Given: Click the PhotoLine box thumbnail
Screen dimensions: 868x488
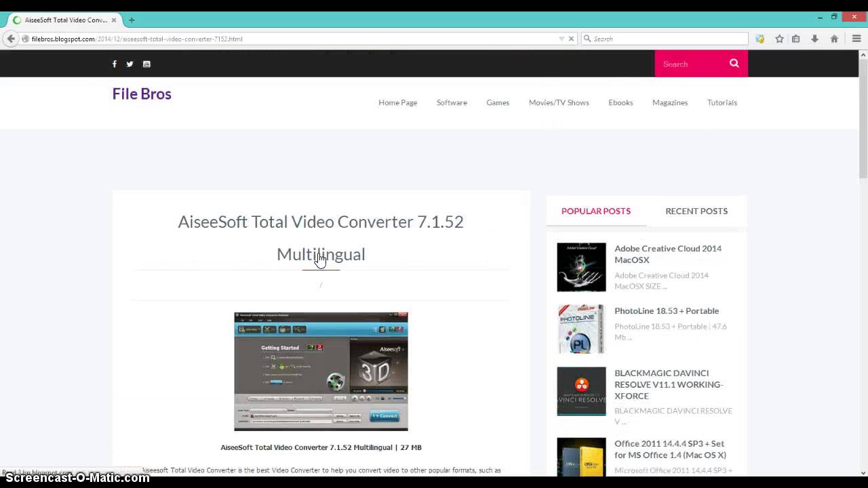Looking at the screenshot, I should point(581,329).
